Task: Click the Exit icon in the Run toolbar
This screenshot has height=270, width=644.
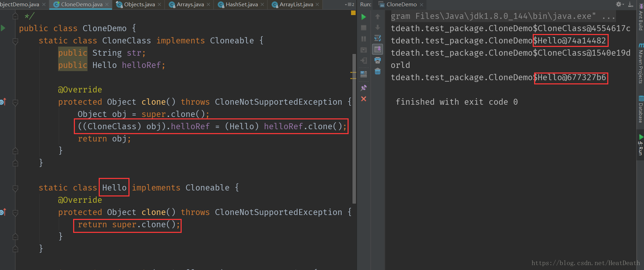Action: point(364,61)
